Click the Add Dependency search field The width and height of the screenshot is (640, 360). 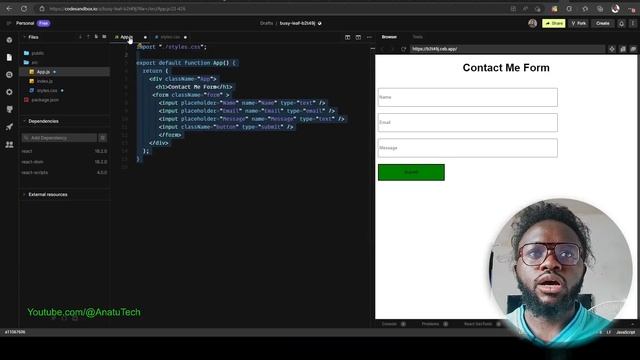pos(60,138)
